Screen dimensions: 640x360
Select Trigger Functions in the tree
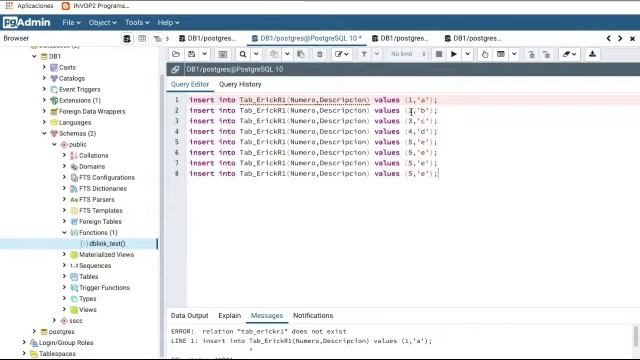(x=104, y=288)
